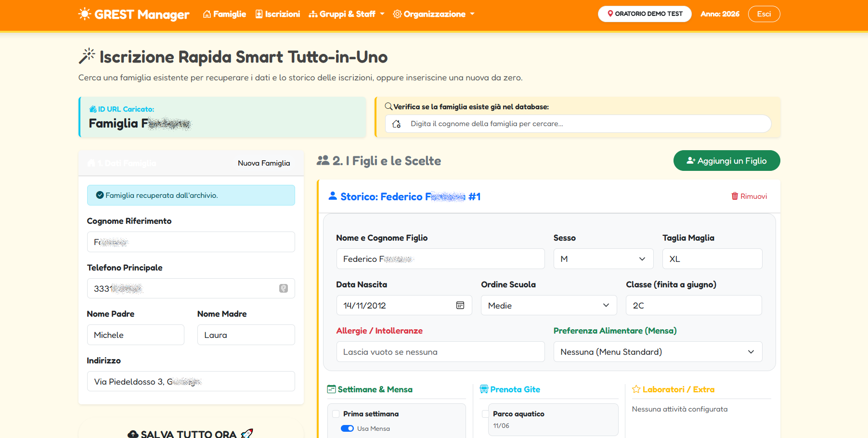Click the Classe field showing 2C
The width and height of the screenshot is (868, 438).
(x=694, y=305)
